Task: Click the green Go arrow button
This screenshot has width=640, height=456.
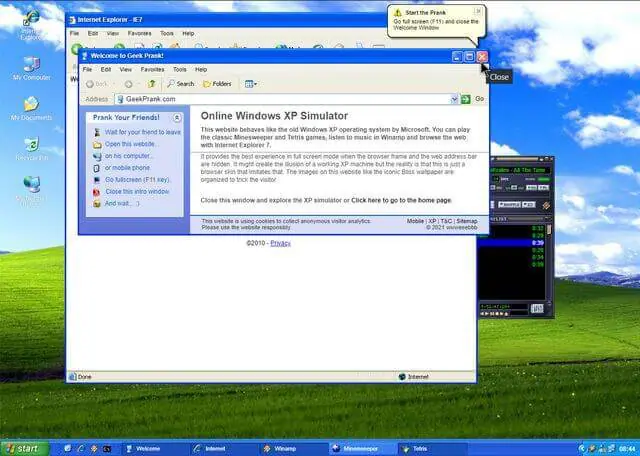Action: 466,99
